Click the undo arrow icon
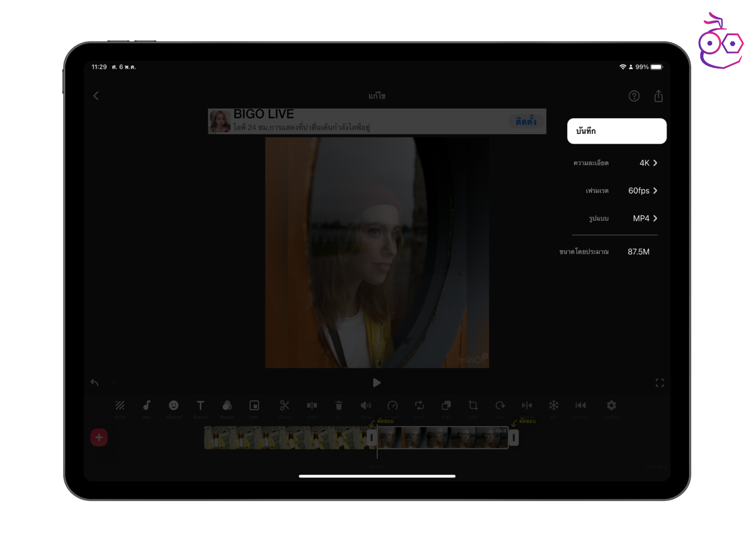The width and height of the screenshot is (756, 536). 95,383
